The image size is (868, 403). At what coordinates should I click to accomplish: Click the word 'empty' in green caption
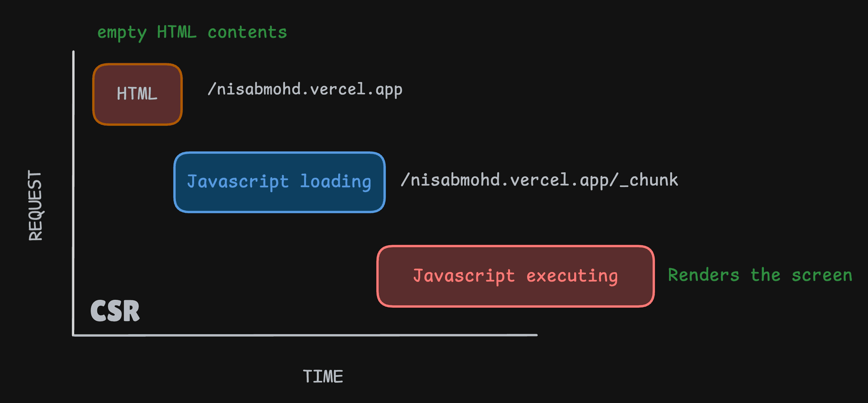tap(122, 33)
